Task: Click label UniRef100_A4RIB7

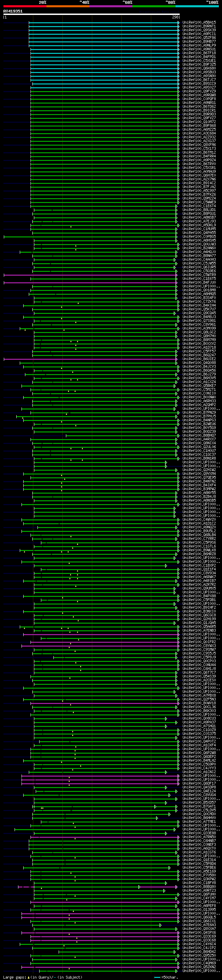Action: pyautogui.click(x=199, y=581)
